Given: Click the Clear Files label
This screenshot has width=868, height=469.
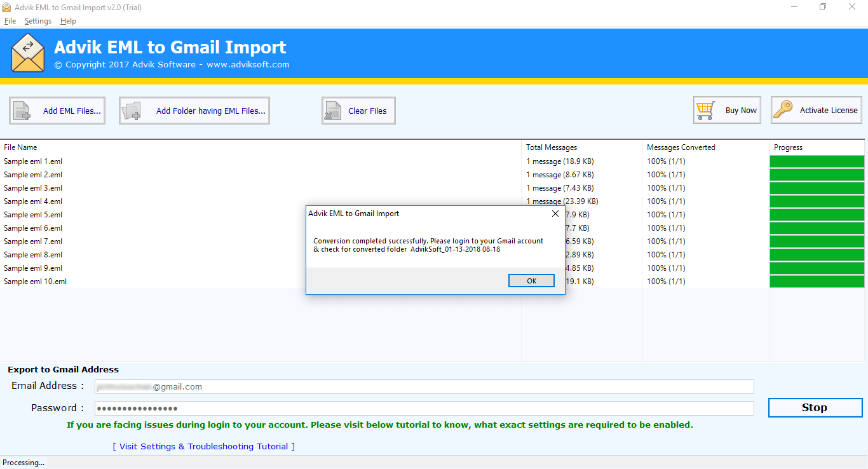Looking at the screenshot, I should click(x=367, y=111).
